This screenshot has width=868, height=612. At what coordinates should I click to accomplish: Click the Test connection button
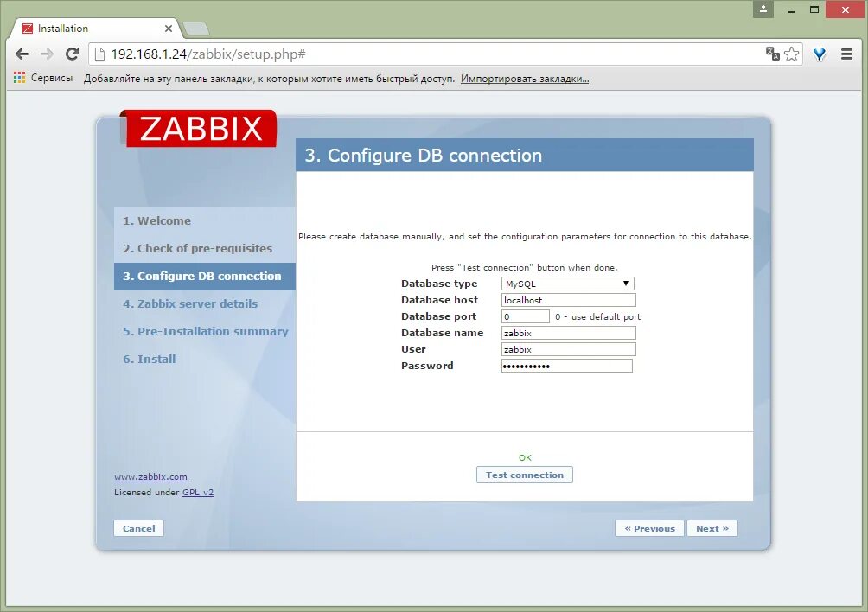click(525, 475)
